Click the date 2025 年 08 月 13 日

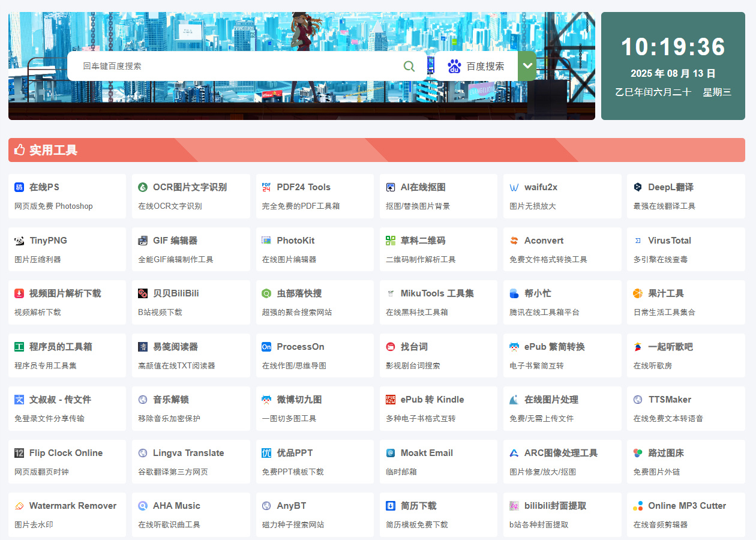[x=673, y=74]
